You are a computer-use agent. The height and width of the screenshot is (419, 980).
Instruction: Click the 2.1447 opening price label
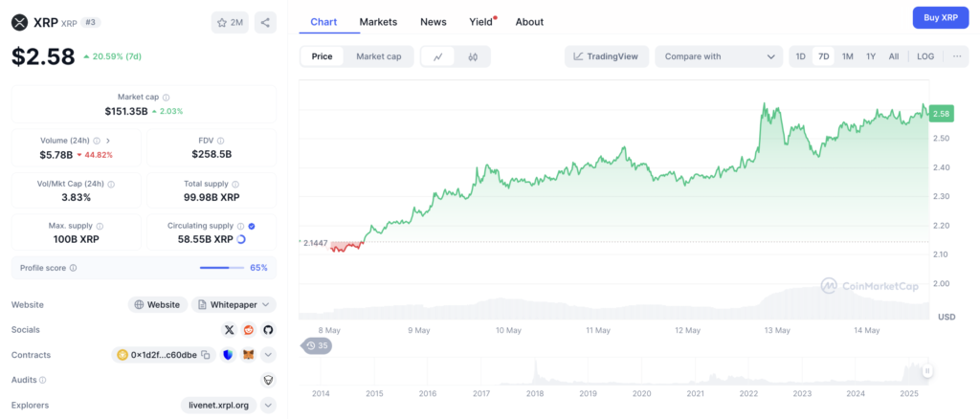point(315,242)
